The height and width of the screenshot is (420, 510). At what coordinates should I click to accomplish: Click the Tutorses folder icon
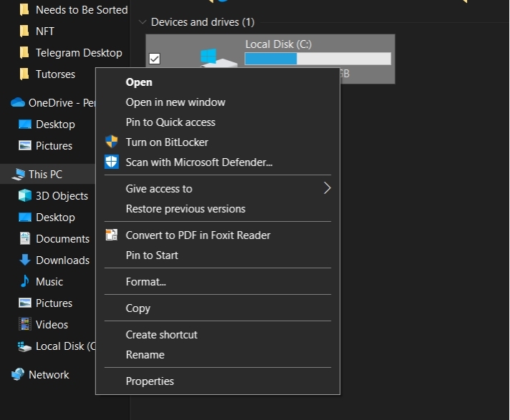tap(24, 74)
